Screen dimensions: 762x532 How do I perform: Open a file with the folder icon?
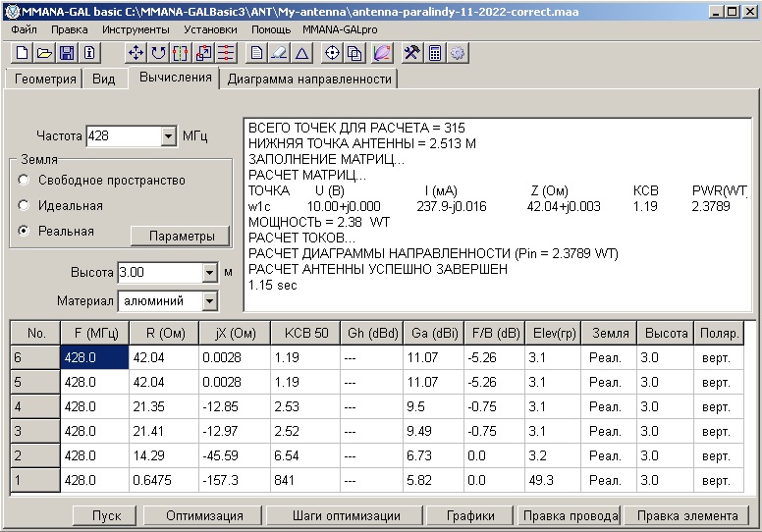pos(44,52)
